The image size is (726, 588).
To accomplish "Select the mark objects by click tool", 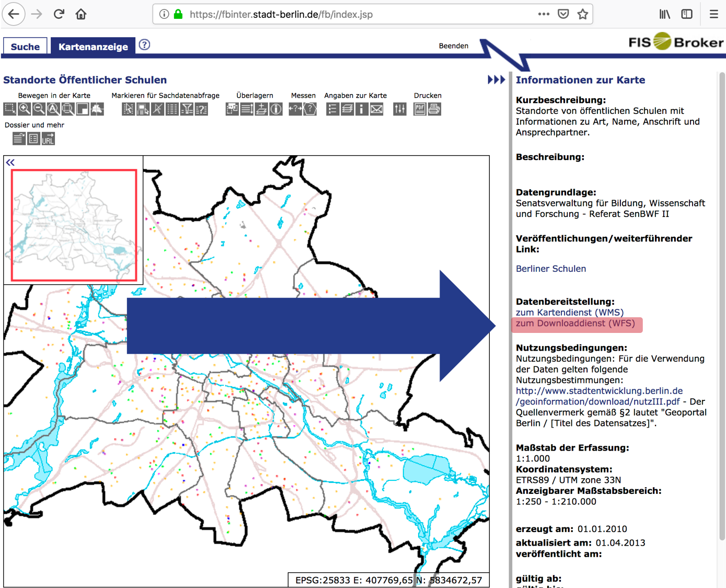I will pyautogui.click(x=129, y=109).
